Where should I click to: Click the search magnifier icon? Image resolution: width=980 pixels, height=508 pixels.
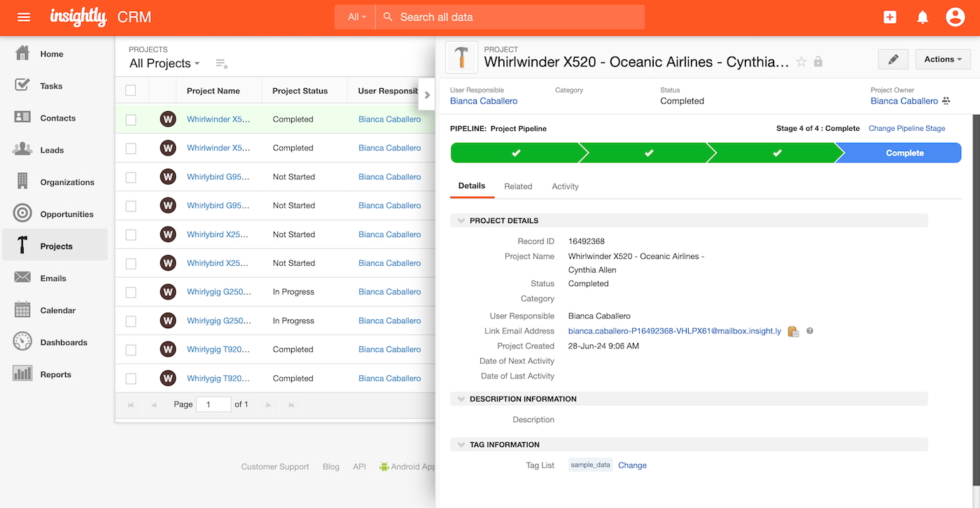point(387,17)
